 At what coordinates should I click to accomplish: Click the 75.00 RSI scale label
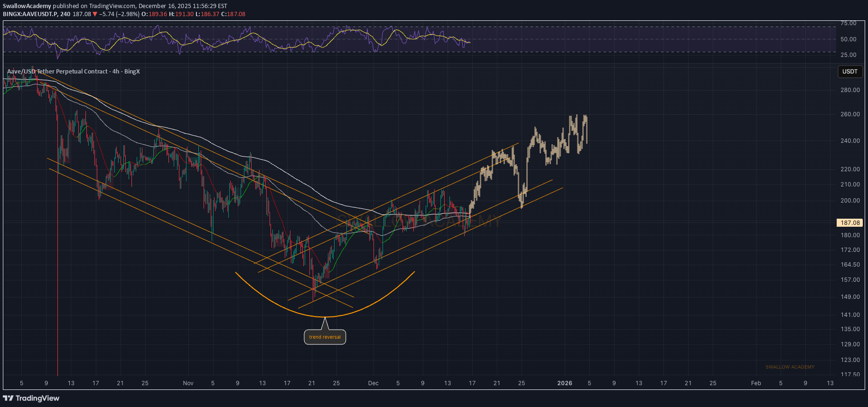click(848, 23)
